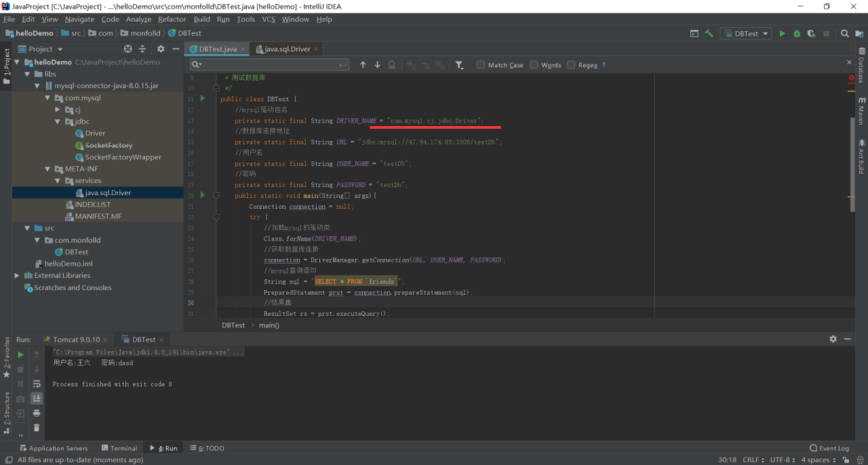This screenshot has width=868, height=465.
Task: Open the DBTest run configuration dropdown
Action: [746, 33]
